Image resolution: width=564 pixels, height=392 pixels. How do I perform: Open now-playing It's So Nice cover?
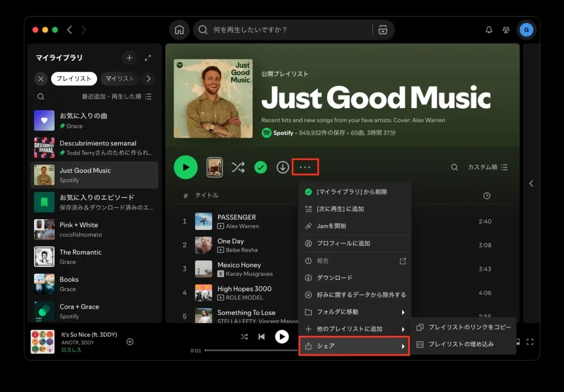42,342
